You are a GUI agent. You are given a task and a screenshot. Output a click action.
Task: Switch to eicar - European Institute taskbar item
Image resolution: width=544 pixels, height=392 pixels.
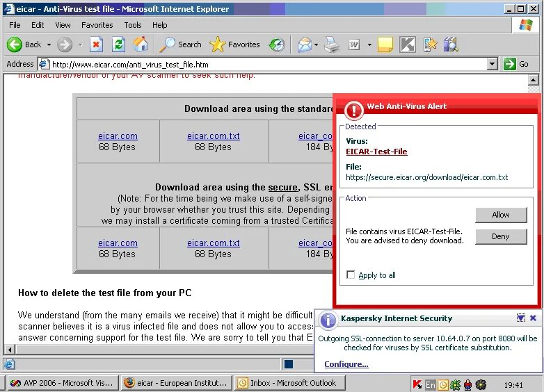(x=177, y=383)
